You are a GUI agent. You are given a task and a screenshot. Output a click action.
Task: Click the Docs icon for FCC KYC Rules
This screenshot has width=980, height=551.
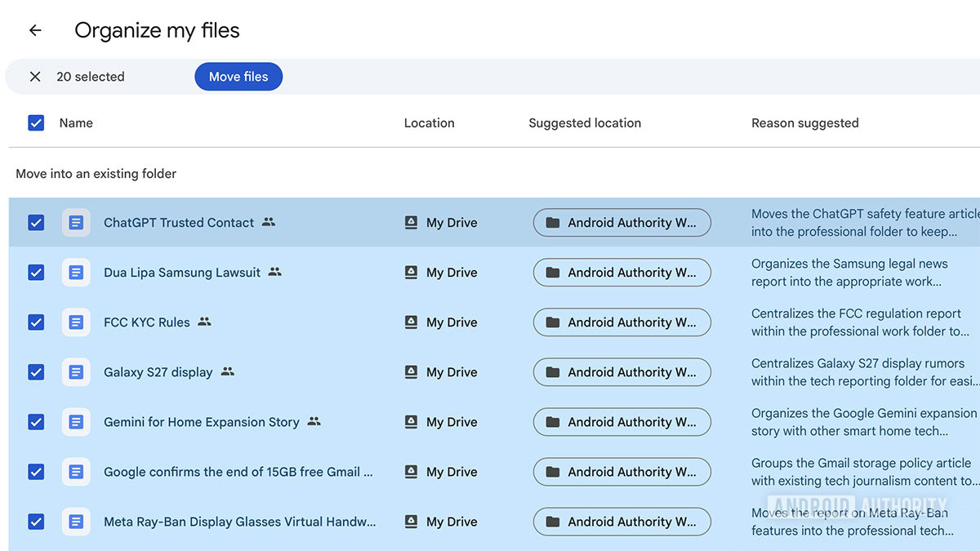click(76, 322)
